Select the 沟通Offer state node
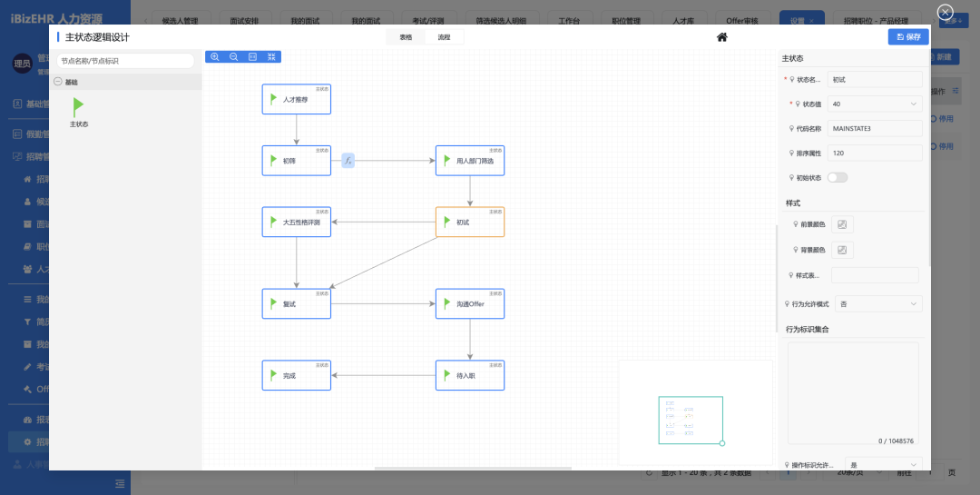The image size is (980, 495). tap(469, 304)
